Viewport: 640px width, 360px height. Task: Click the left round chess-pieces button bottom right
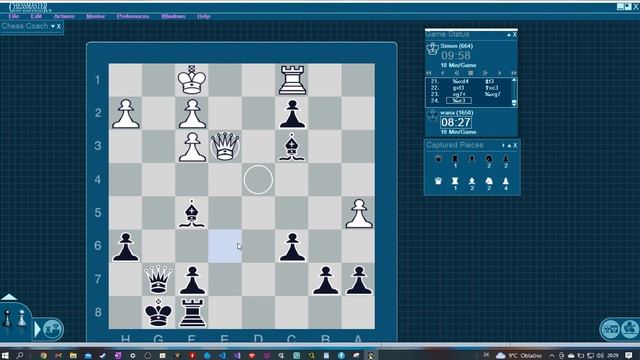[x=611, y=329]
